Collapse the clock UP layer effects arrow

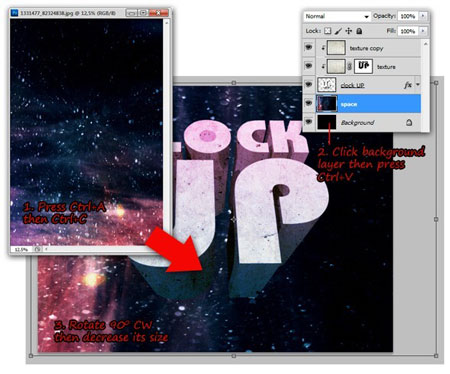click(417, 85)
